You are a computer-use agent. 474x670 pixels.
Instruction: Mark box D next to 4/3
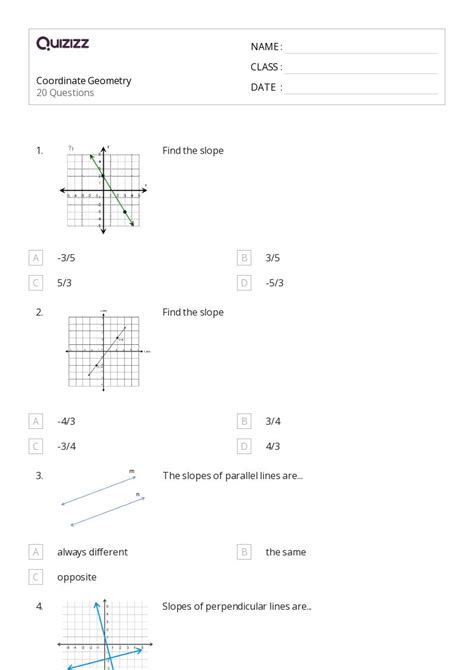pyautogui.click(x=244, y=446)
